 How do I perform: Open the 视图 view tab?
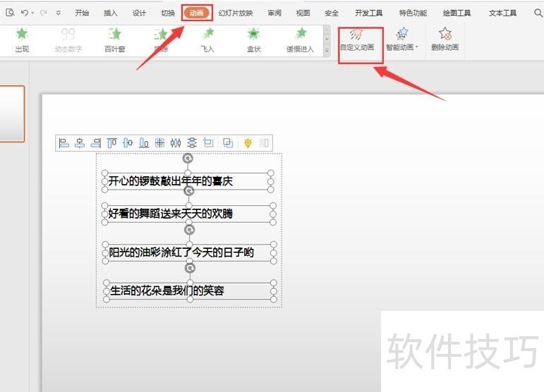(303, 13)
